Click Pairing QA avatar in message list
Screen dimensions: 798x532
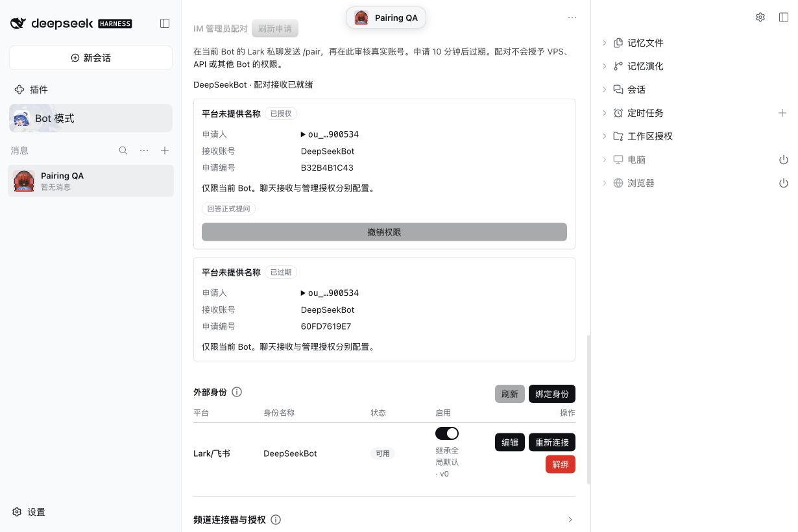(x=24, y=181)
